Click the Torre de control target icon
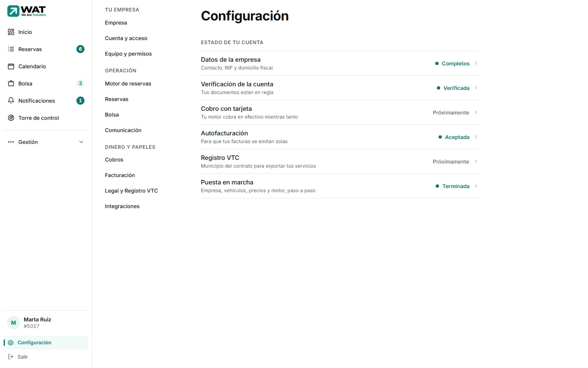This screenshot has height=368, width=588. [x=11, y=118]
